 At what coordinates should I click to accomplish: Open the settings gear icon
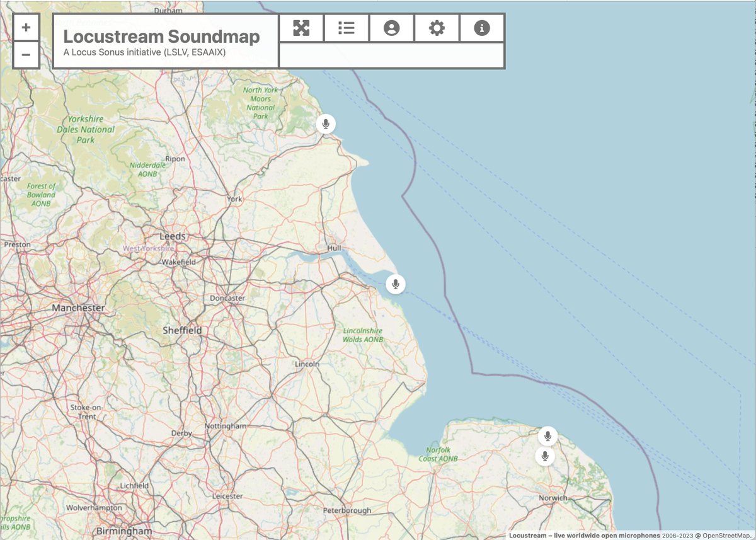[x=437, y=28]
